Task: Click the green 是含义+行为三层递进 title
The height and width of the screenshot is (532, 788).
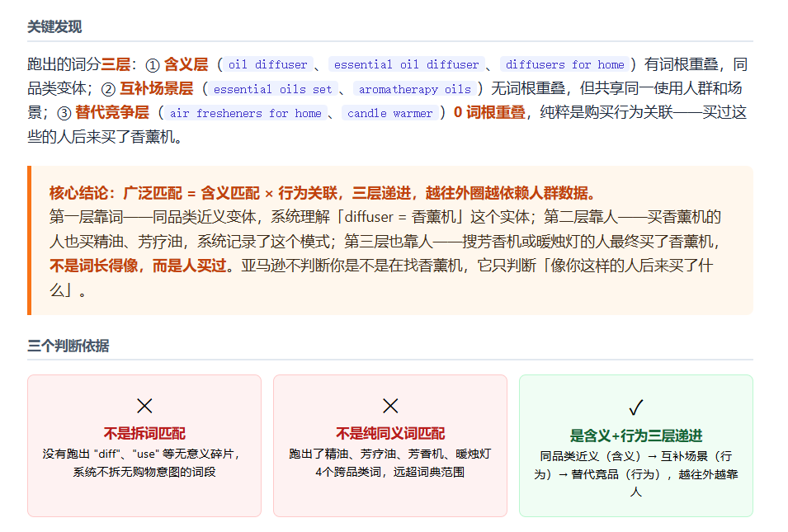Action: pos(636,435)
